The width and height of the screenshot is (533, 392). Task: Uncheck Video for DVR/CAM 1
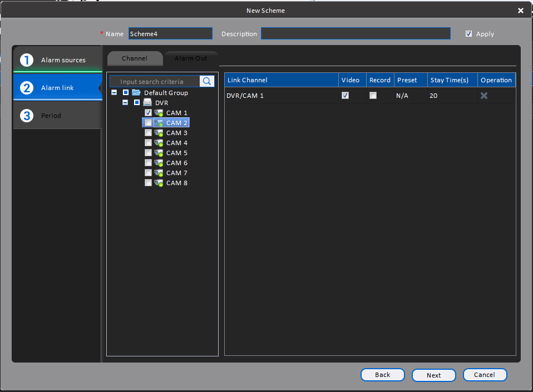click(x=345, y=96)
